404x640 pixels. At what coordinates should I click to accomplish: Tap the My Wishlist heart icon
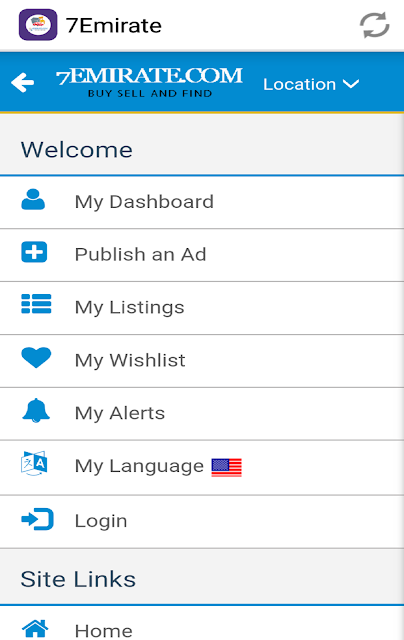[36, 358]
